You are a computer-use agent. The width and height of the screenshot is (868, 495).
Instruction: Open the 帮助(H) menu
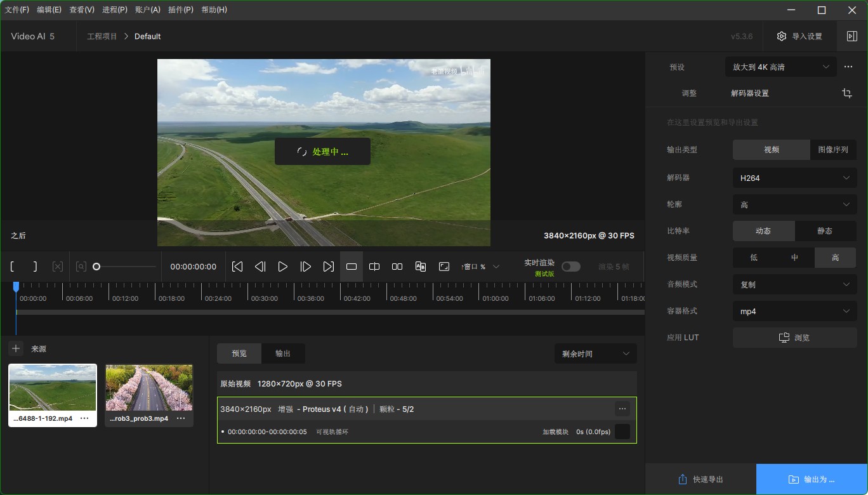click(x=214, y=10)
